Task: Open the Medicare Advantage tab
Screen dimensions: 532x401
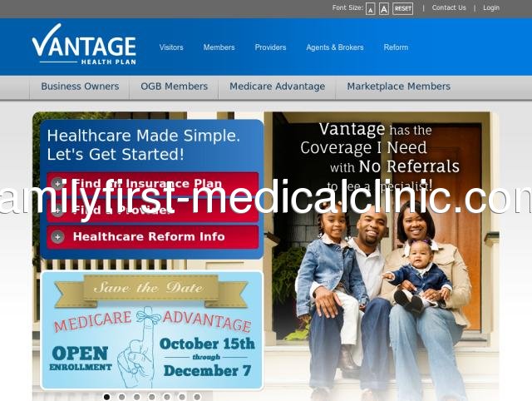Action: (277, 87)
